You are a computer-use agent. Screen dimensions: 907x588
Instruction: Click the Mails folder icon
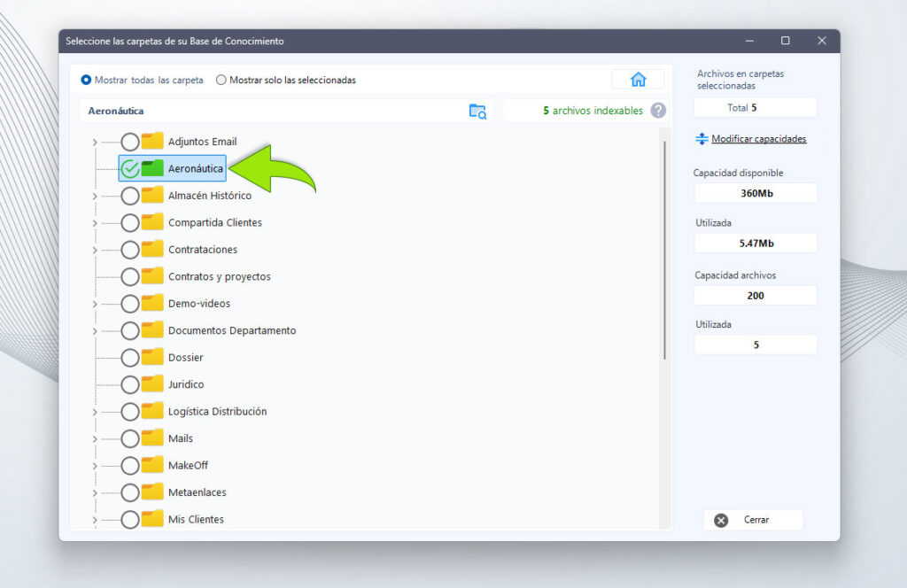[x=153, y=438]
